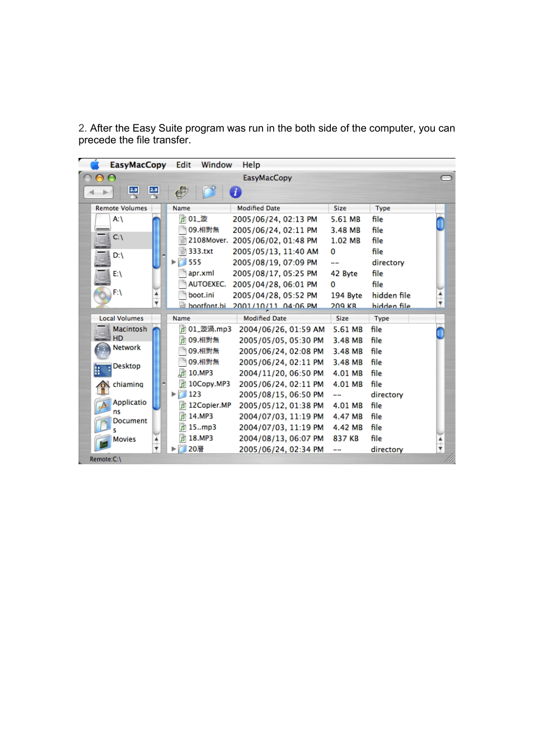The image size is (534, 756).
Task: Click the 555 folder icon
Action: point(182,262)
